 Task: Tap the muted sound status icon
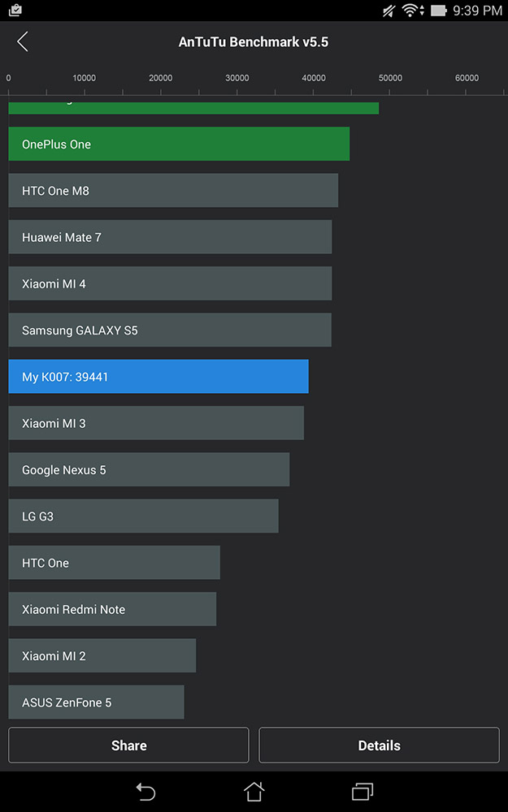pyautogui.click(x=389, y=11)
